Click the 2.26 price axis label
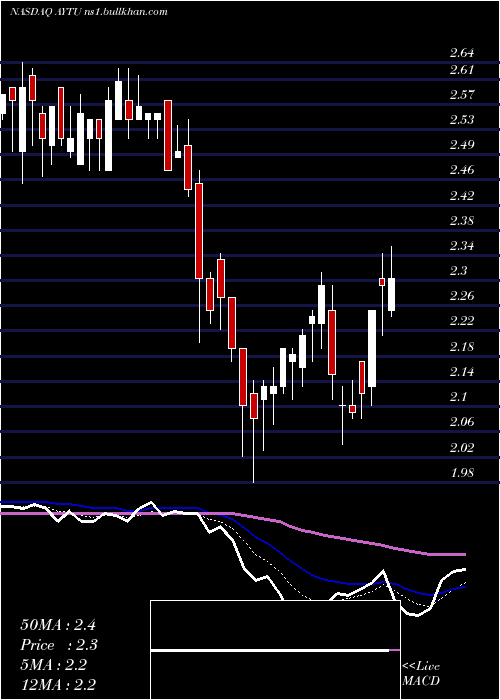500x700 pixels. coord(462,296)
